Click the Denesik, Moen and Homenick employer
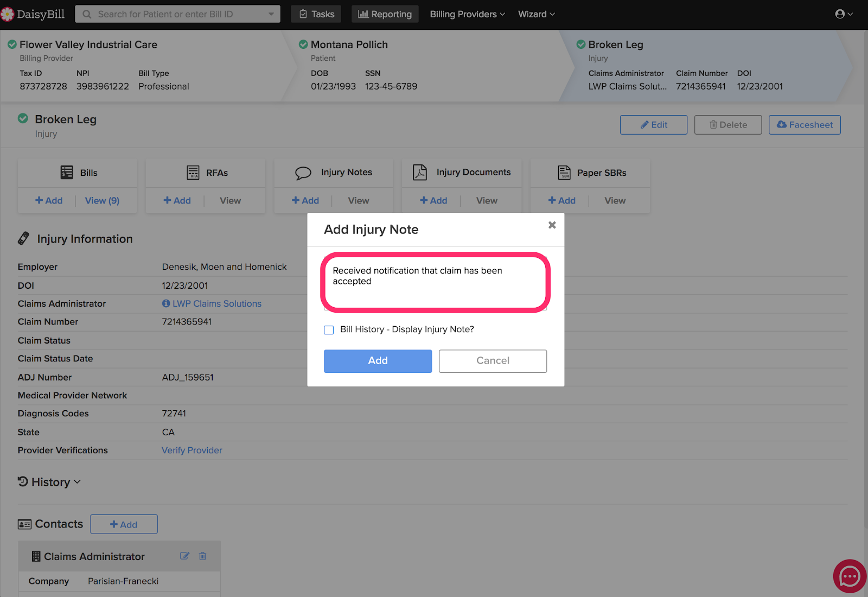Screen dimensions: 868x597 pos(224,267)
